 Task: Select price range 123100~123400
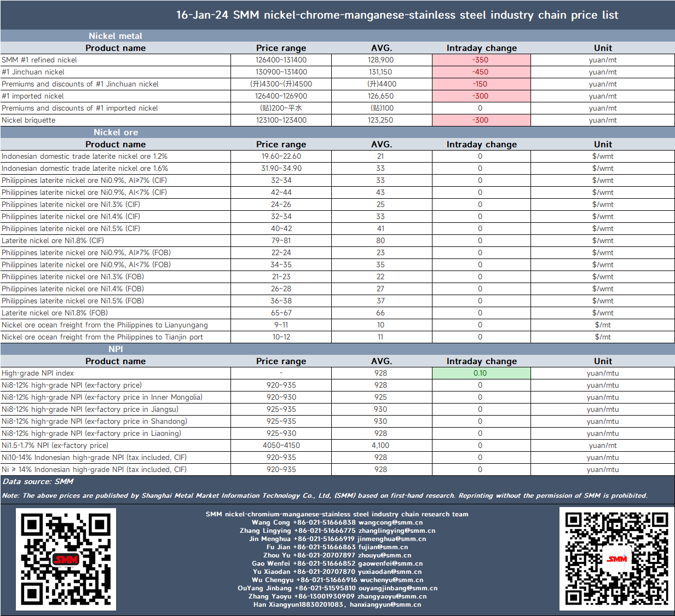(x=281, y=120)
